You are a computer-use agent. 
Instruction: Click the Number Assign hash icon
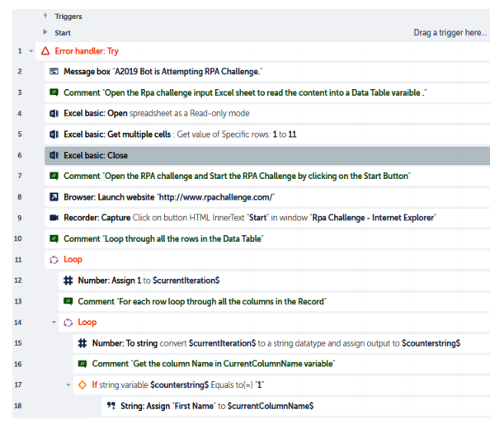click(x=68, y=280)
